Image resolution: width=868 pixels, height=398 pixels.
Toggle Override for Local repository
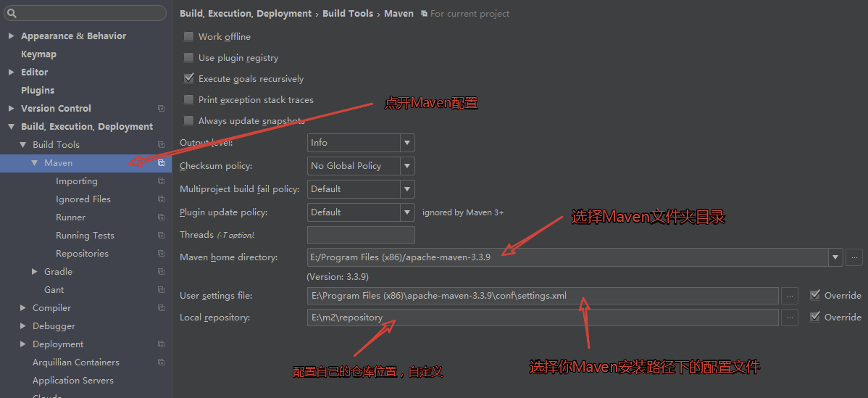(815, 317)
